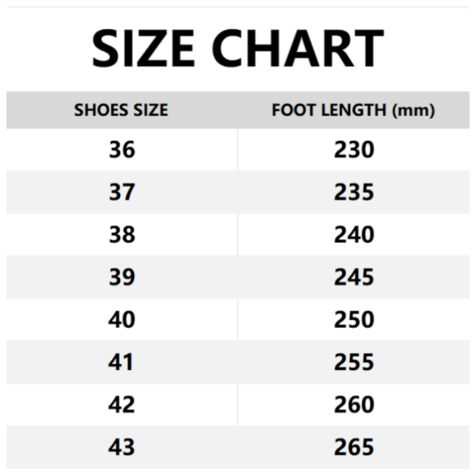This screenshot has height=476, width=476.
Task: Choose the 250 foot length value
Action: point(353,320)
